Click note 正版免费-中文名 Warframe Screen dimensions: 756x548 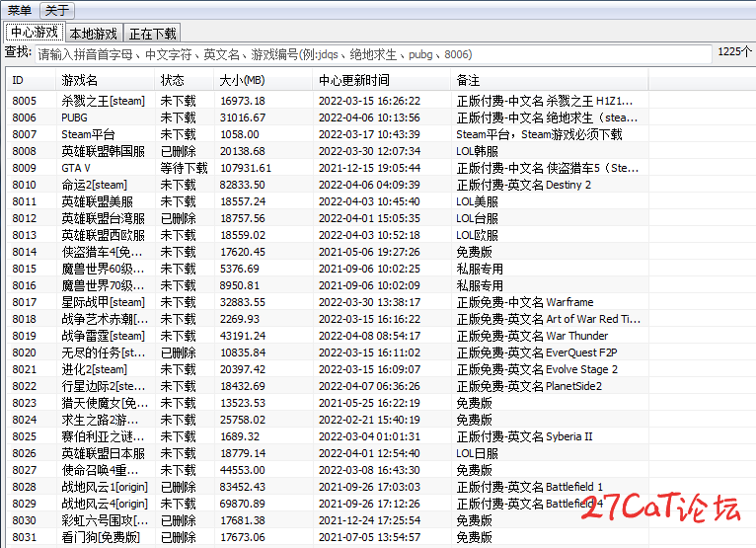pyautogui.click(x=525, y=302)
